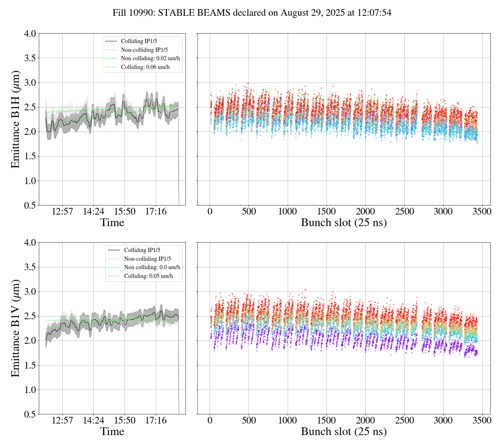This screenshot has width=504, height=448.
Task: Click the Bunch slot (25 ns) label of the top scatter plot
Action: (x=344, y=223)
